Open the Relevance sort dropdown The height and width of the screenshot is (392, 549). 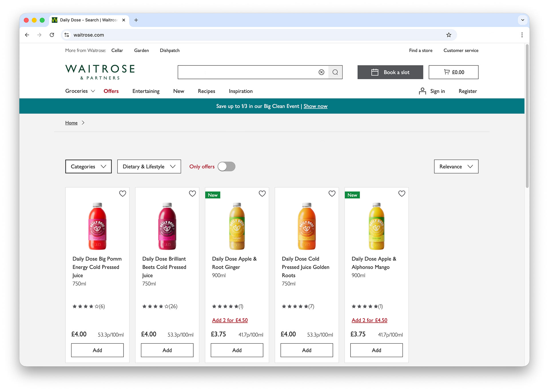point(456,167)
